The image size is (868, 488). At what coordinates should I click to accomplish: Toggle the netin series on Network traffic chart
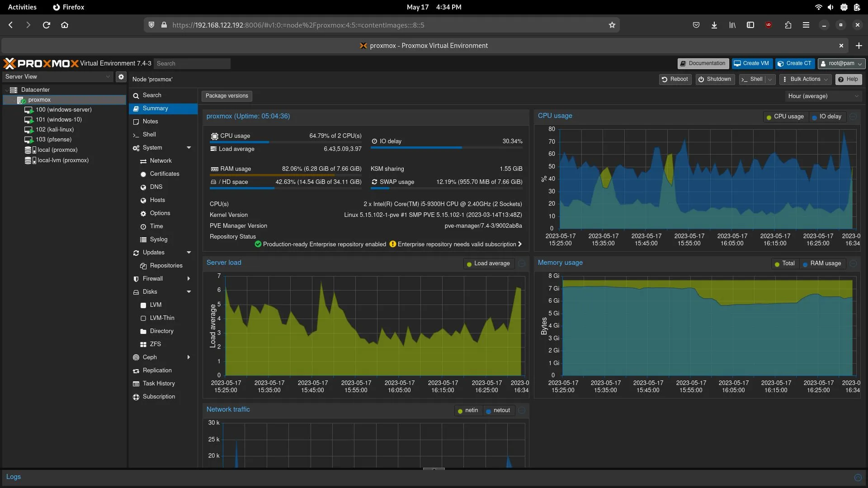pos(468,410)
